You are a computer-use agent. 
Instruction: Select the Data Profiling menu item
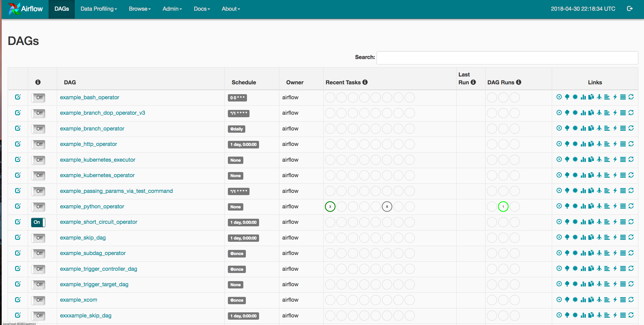pos(97,8)
